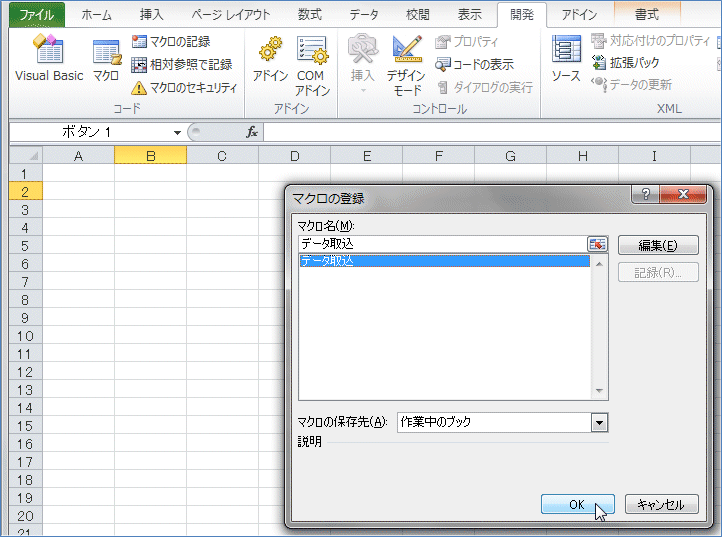The width and height of the screenshot is (722, 537).
Task: Switch to the 挿入 ribbon tab
Action: click(x=151, y=15)
